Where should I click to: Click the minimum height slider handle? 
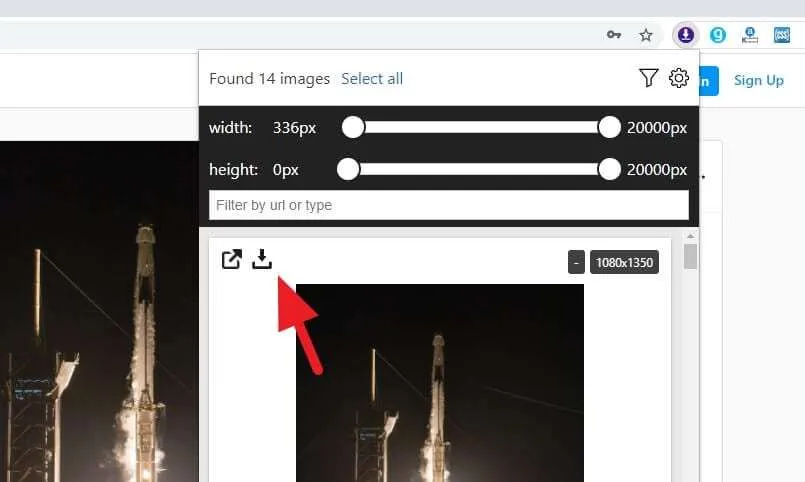click(x=348, y=169)
